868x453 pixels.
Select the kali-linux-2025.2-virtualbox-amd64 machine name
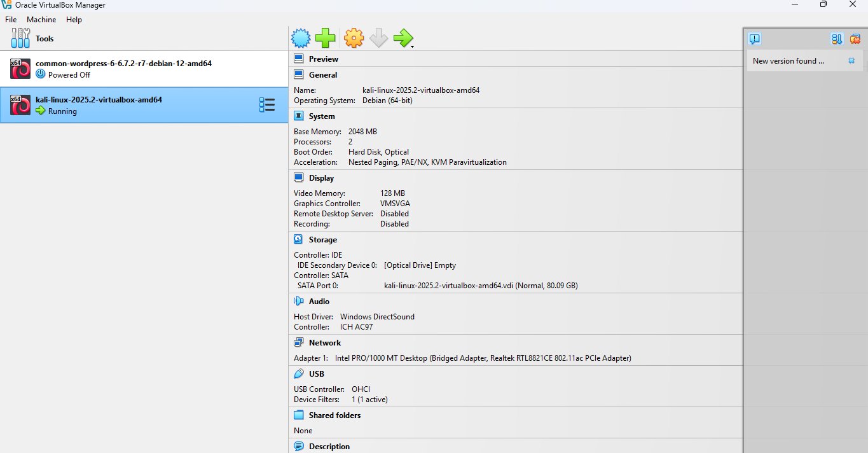(99, 100)
